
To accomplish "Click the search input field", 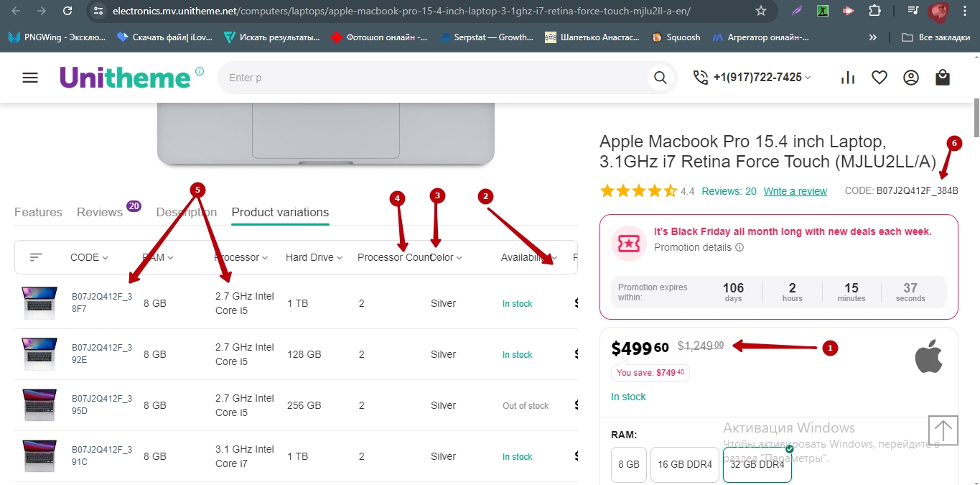I will click(431, 78).
